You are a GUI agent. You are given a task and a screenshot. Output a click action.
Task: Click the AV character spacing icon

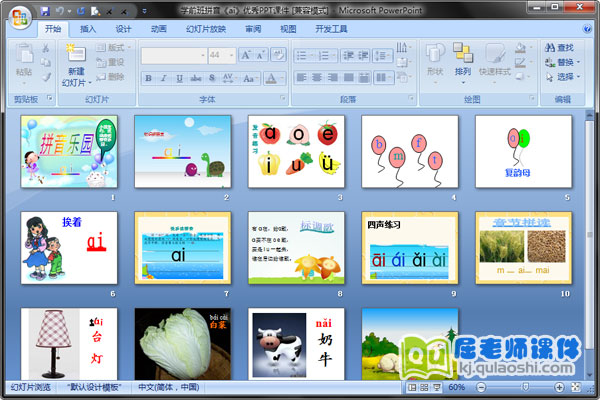228,78
